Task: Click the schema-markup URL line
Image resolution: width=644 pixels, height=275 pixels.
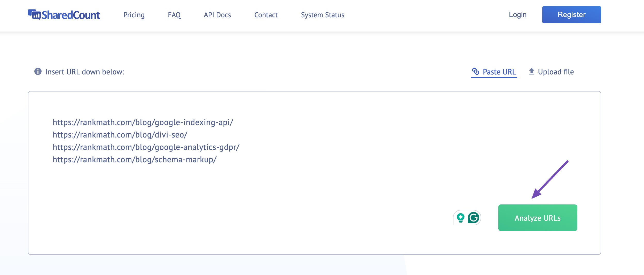Action: [135, 159]
